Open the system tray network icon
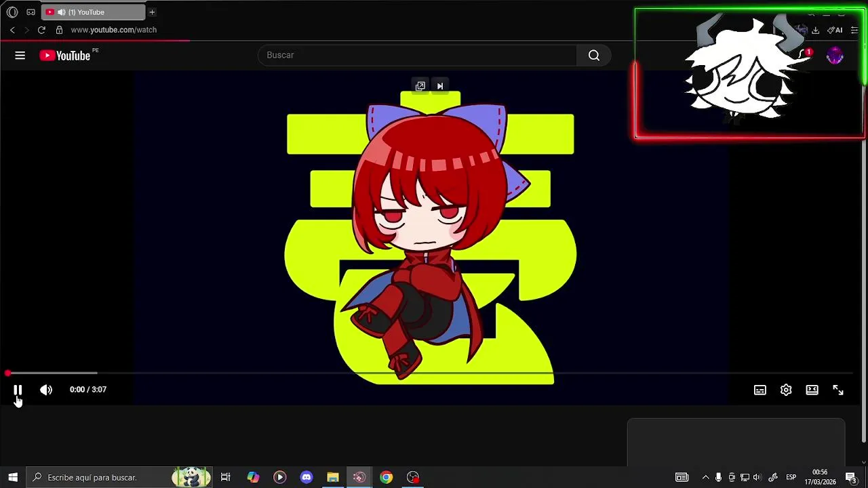Image resolution: width=868 pixels, height=488 pixels. coord(745,477)
